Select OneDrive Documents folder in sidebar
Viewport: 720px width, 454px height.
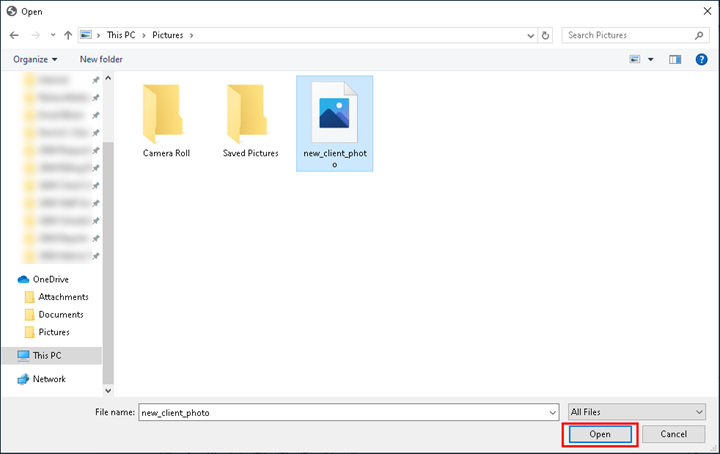tap(61, 314)
